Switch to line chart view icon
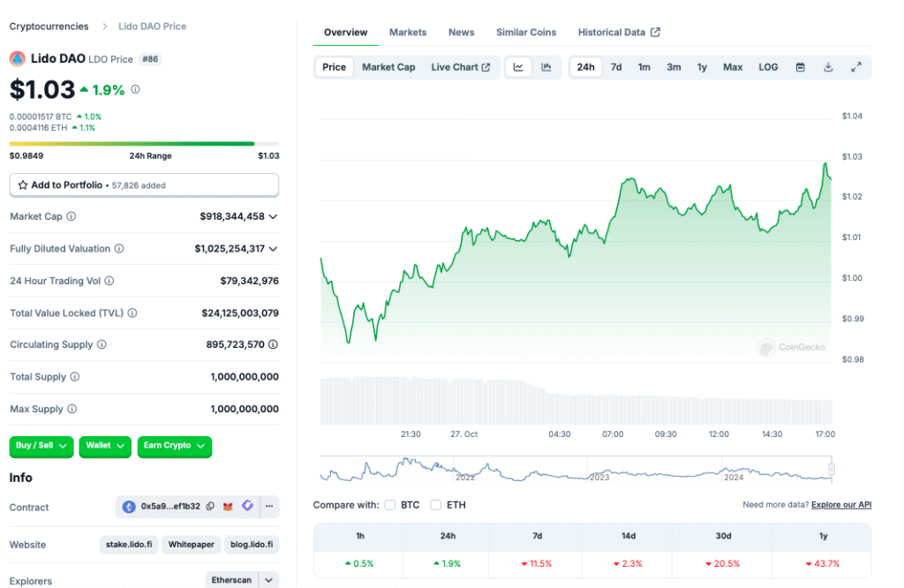This screenshot has height=588, width=904. tap(518, 67)
